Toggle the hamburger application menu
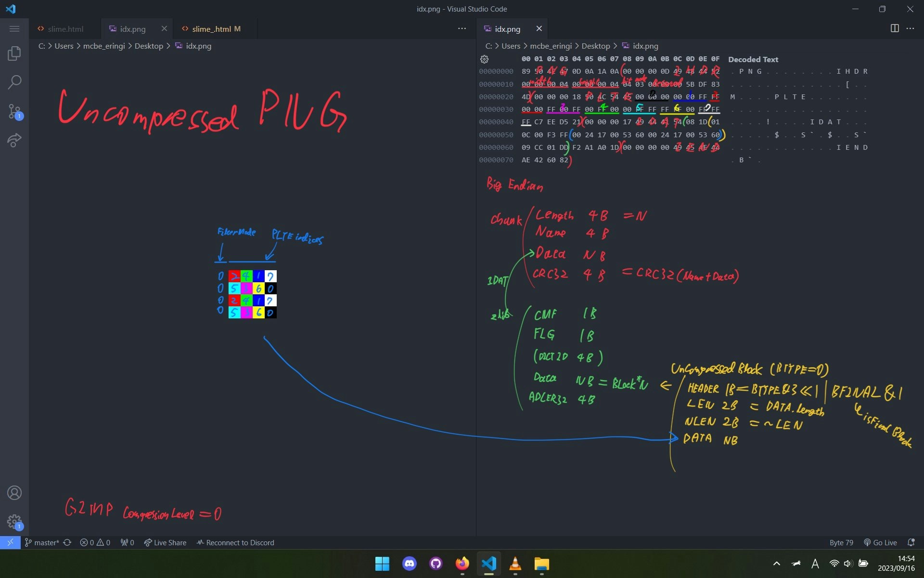 14,29
